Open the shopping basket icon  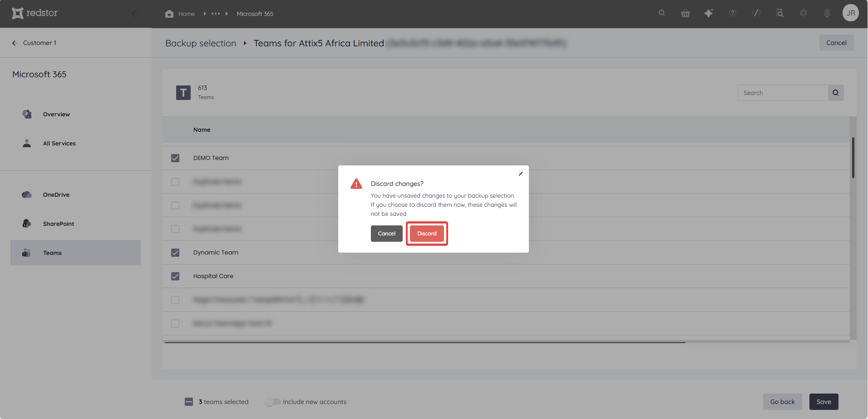tap(686, 13)
